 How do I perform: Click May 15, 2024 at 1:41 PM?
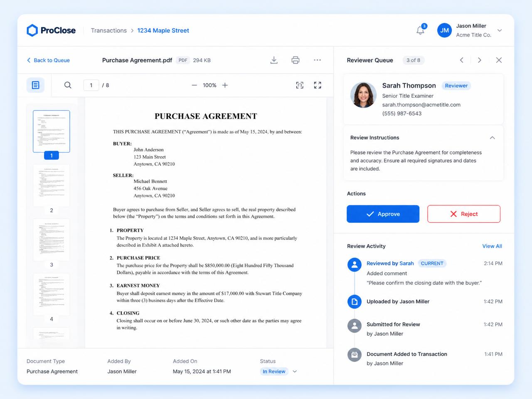pyautogui.click(x=202, y=372)
